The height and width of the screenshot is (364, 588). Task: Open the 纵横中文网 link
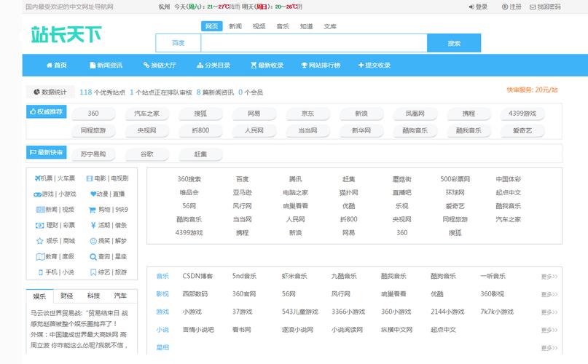coord(396,330)
